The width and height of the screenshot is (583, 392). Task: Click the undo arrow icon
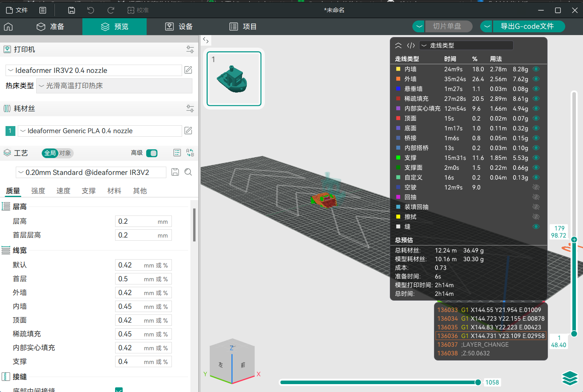(x=91, y=10)
